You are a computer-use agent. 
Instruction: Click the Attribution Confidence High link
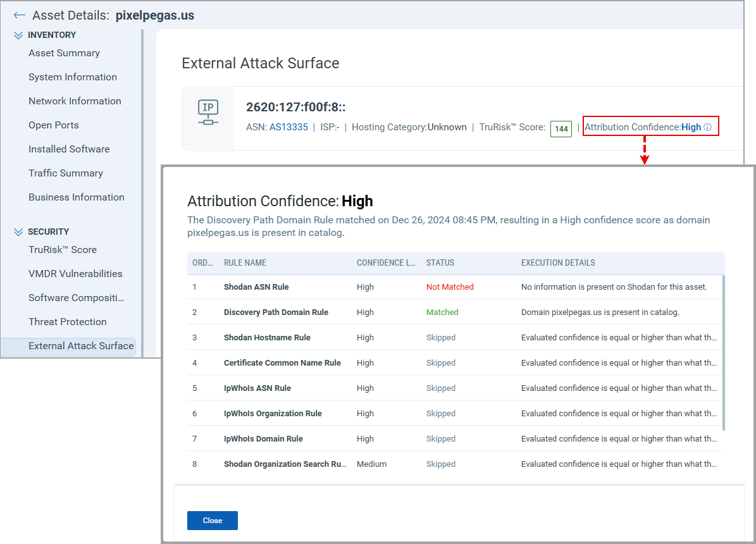691,127
